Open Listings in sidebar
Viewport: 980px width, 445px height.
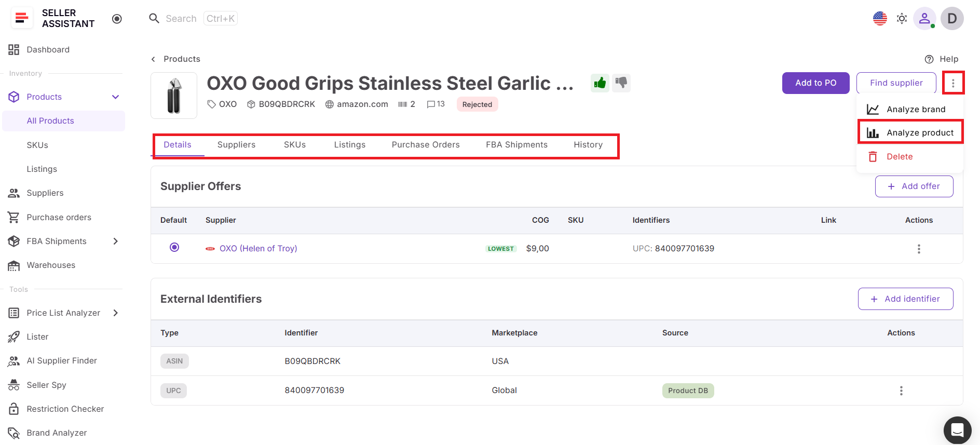[42, 169]
